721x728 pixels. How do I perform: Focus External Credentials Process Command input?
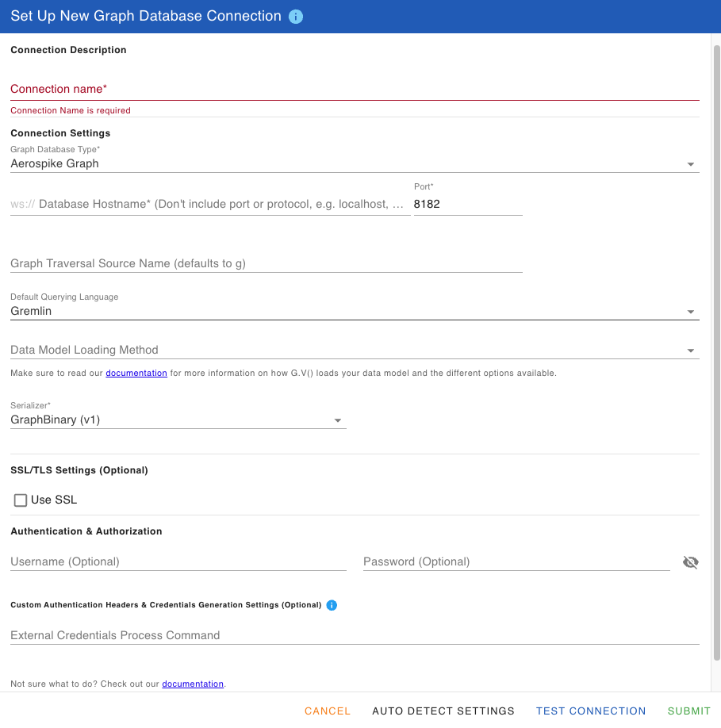[x=354, y=636]
